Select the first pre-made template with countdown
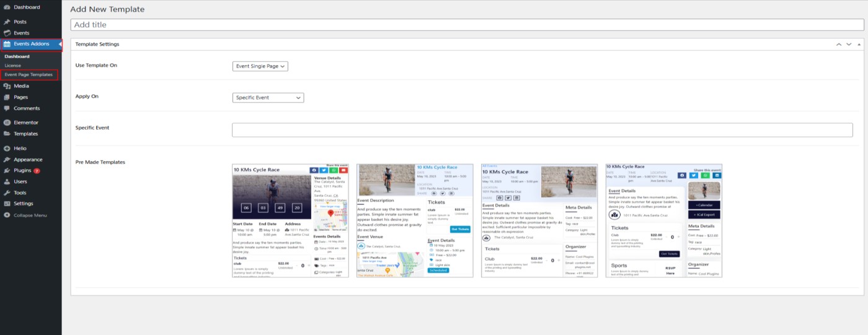 (290, 220)
